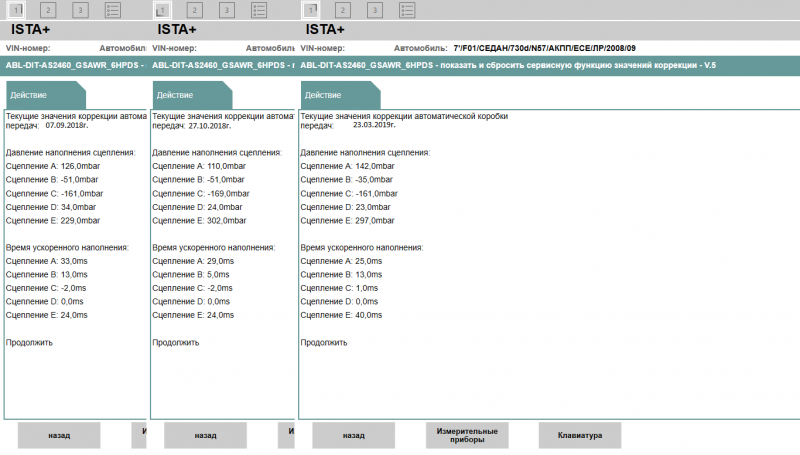Select page 1 icon in left ISTA+ window
800x455 pixels.
[16, 10]
